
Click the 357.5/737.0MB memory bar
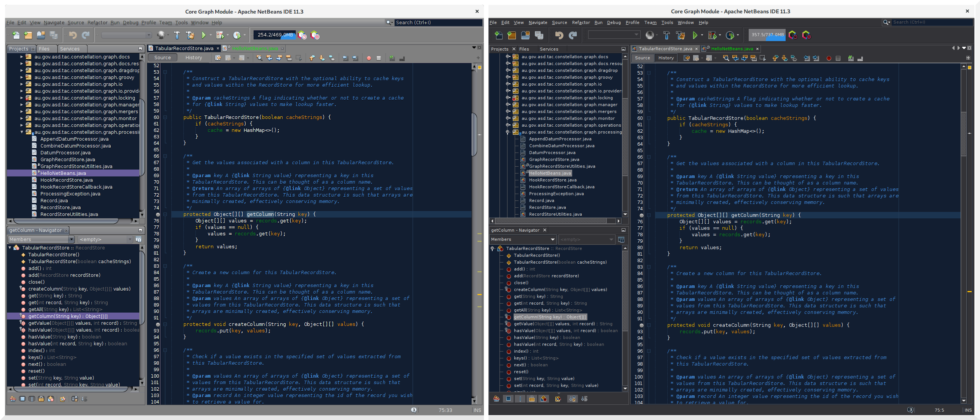pyautogui.click(x=767, y=35)
